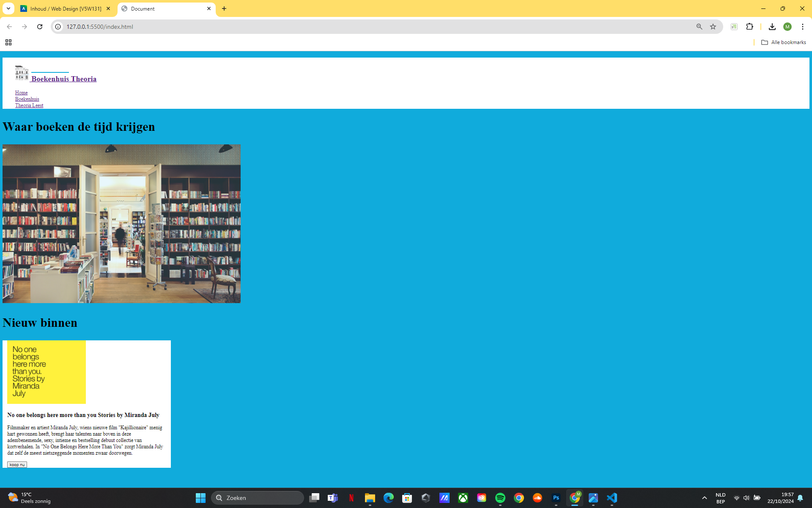
Task: View site information icon
Action: 58,27
